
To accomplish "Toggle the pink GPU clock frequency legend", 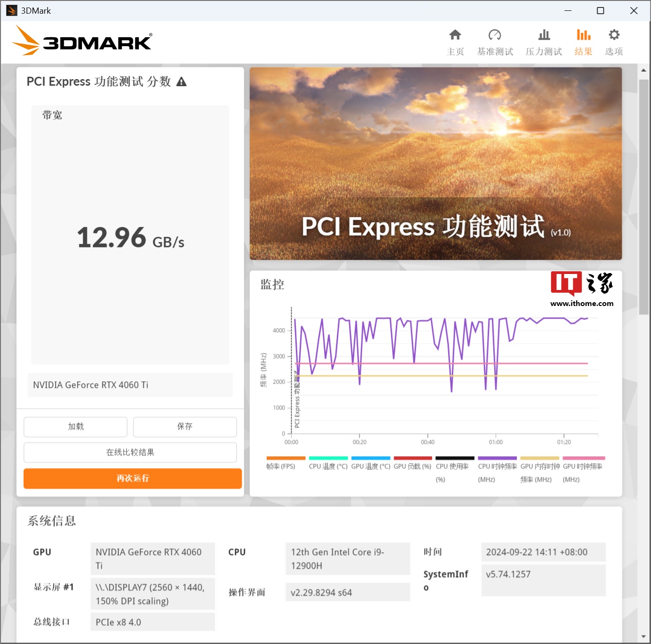I will pos(584,458).
